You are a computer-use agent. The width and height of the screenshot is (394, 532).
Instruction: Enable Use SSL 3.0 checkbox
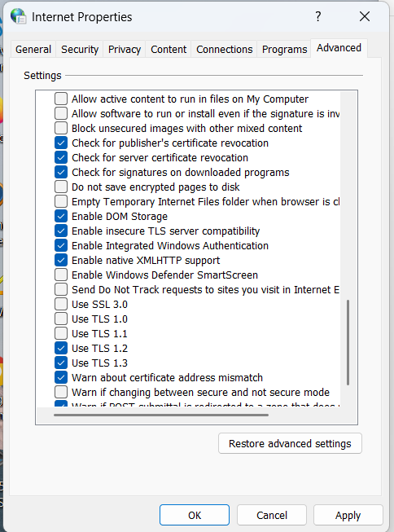click(x=61, y=304)
